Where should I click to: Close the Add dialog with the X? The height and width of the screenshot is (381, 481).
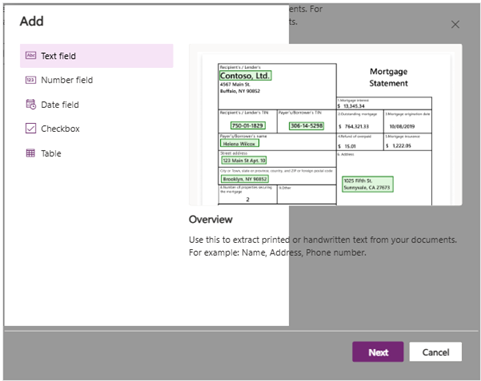(x=455, y=24)
